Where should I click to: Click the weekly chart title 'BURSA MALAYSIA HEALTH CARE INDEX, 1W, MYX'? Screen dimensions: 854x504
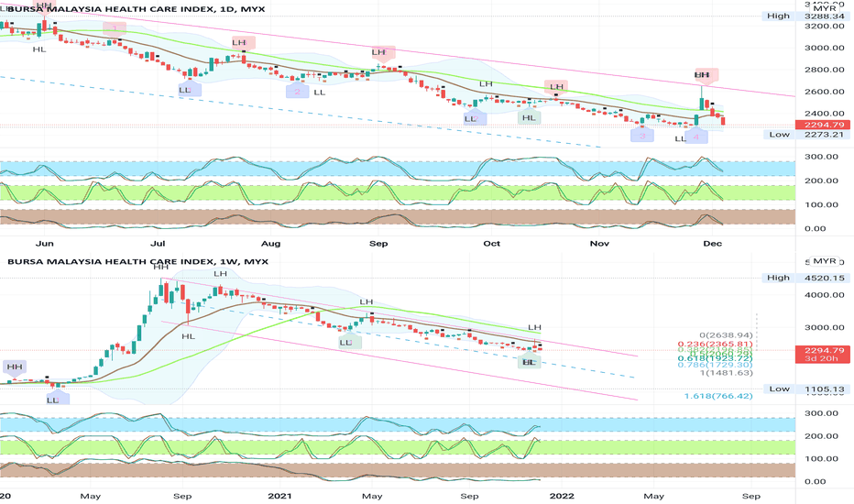pyautogui.click(x=137, y=261)
